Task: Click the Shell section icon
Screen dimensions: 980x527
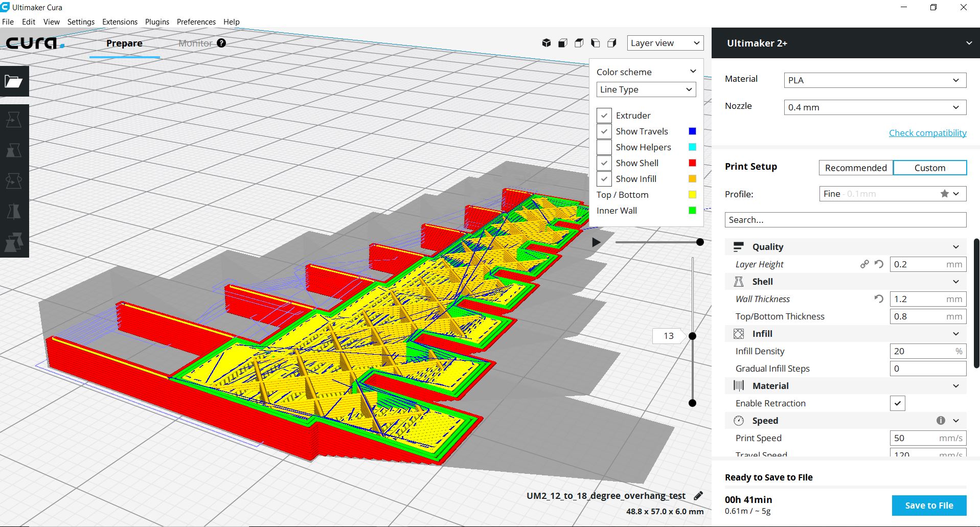Action: (738, 282)
